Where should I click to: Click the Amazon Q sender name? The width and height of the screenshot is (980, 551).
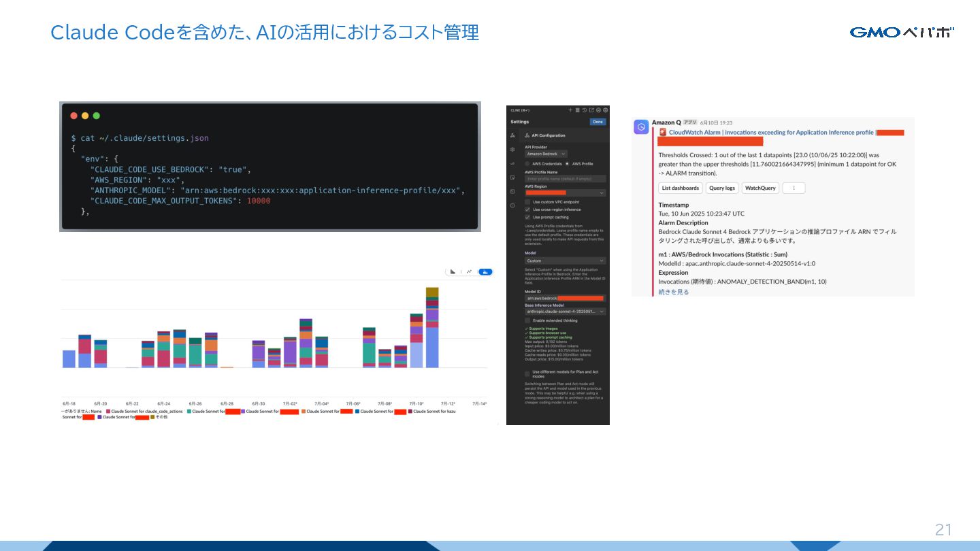click(x=666, y=122)
